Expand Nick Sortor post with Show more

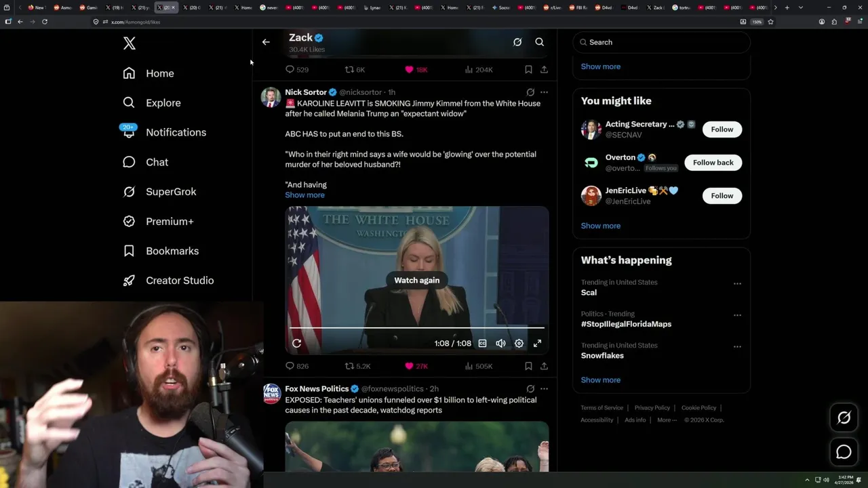point(304,195)
